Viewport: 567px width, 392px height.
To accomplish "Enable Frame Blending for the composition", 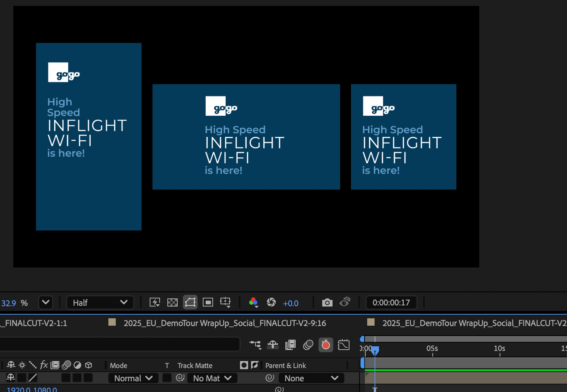I will (x=291, y=345).
